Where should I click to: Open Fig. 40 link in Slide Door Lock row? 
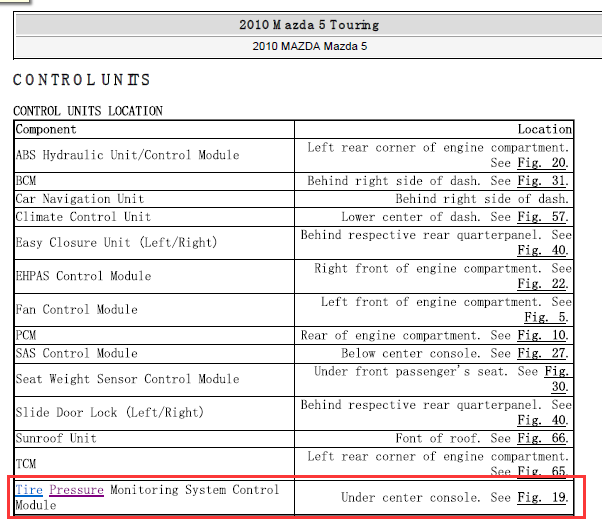click(x=542, y=420)
